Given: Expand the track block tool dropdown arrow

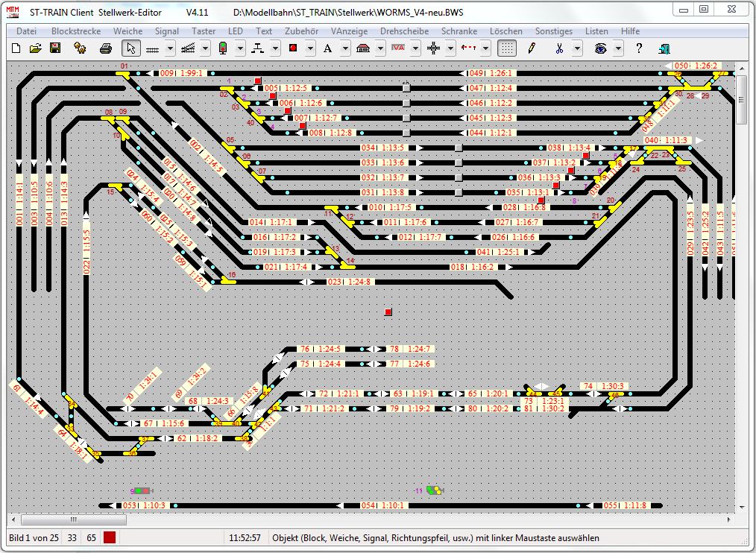Looking at the screenshot, I should coord(170,48).
